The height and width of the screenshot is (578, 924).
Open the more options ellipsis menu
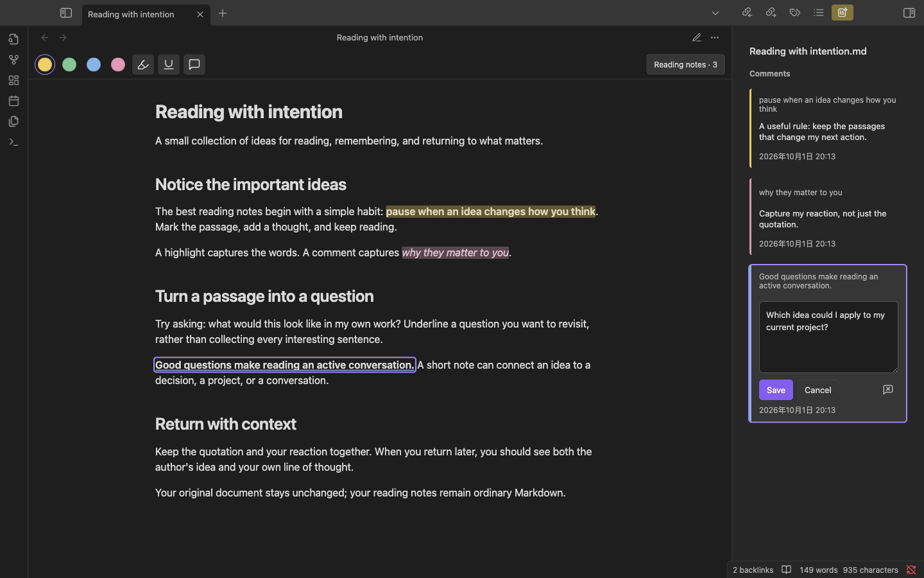pos(715,38)
